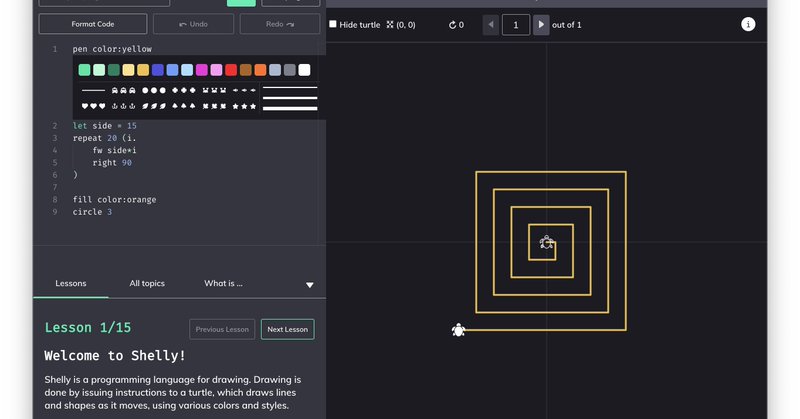Pick the white color swatch
Screen dimensions: 800x419
[305, 70]
